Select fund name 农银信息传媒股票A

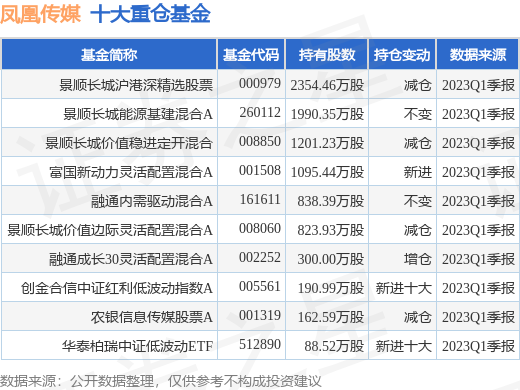tap(152, 317)
